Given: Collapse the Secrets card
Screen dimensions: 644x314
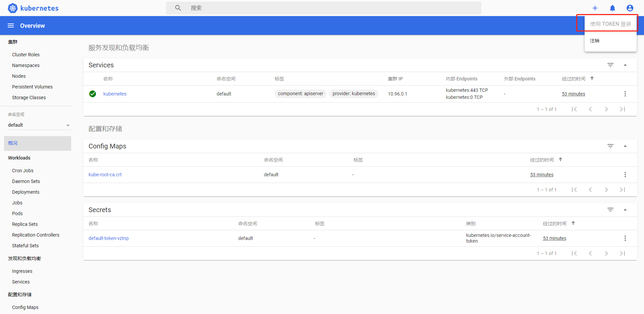Looking at the screenshot, I should [x=625, y=210].
